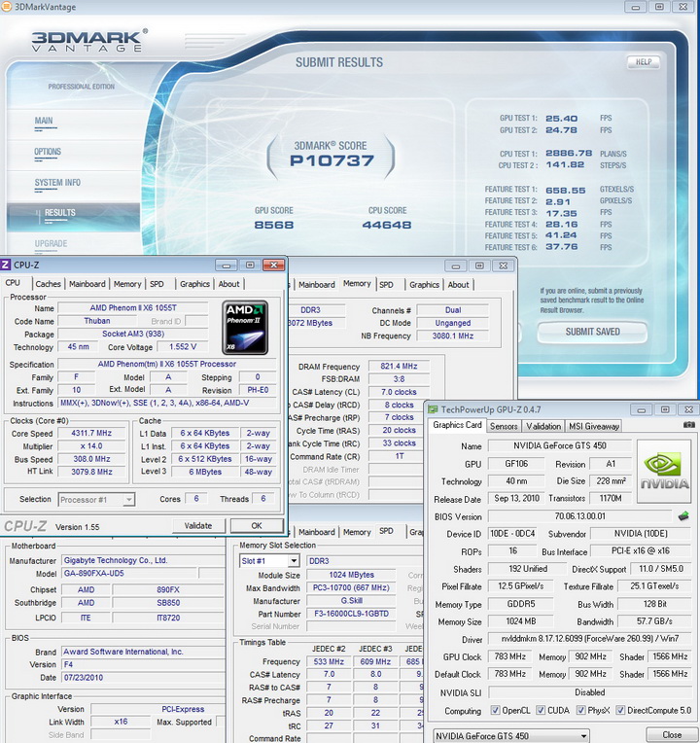Click the BIOS save chip icon in GPU-Z

pos(683,516)
